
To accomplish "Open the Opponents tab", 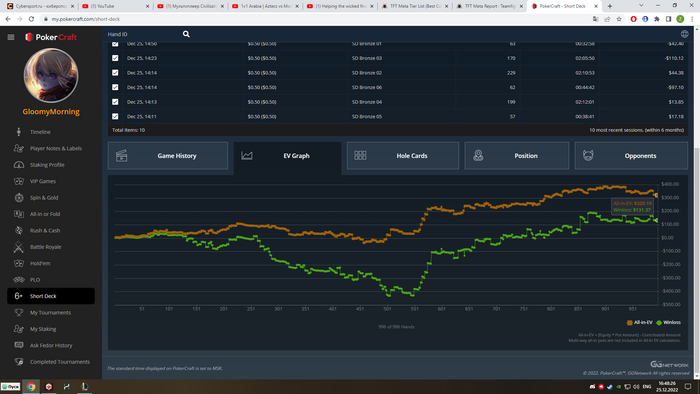I will click(x=631, y=156).
